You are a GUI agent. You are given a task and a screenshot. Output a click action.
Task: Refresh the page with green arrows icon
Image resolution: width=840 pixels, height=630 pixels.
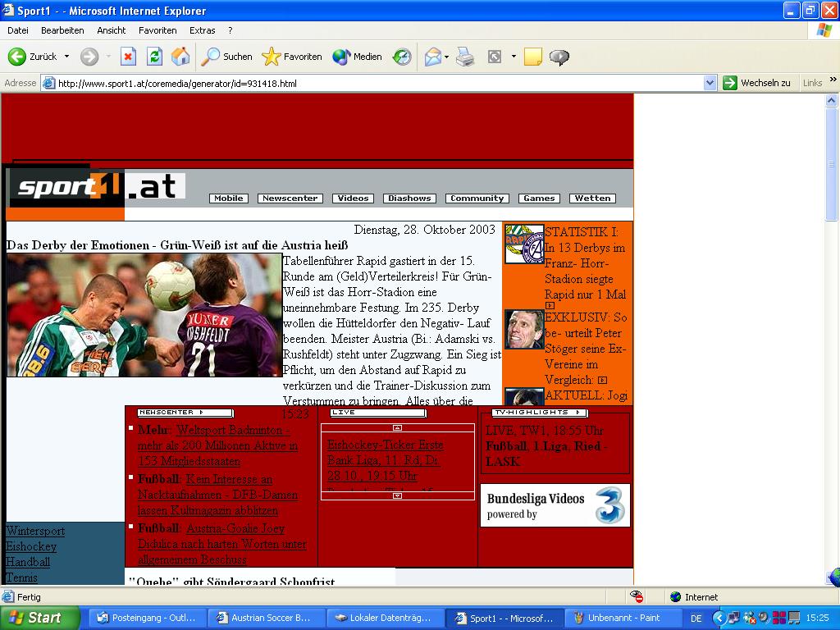tap(154, 57)
